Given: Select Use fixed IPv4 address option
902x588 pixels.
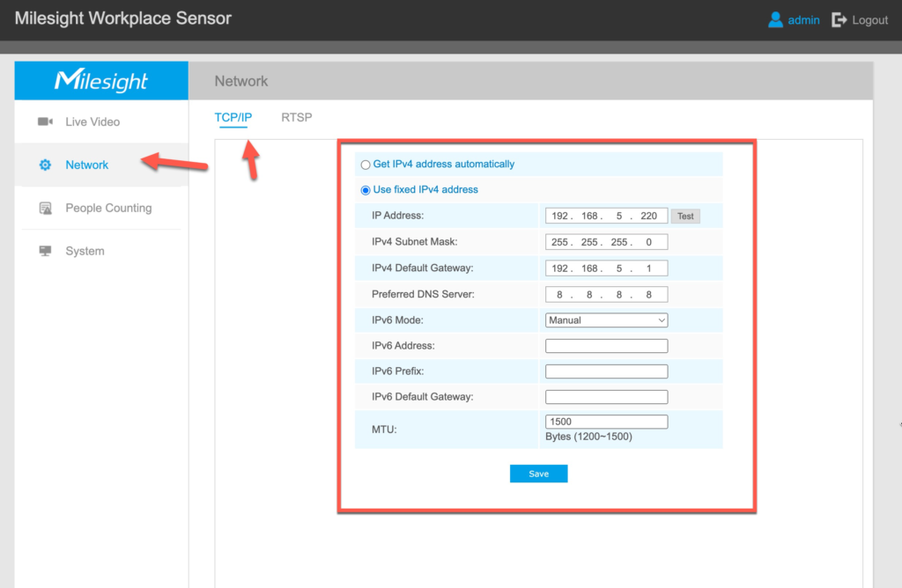Looking at the screenshot, I should pyautogui.click(x=366, y=190).
